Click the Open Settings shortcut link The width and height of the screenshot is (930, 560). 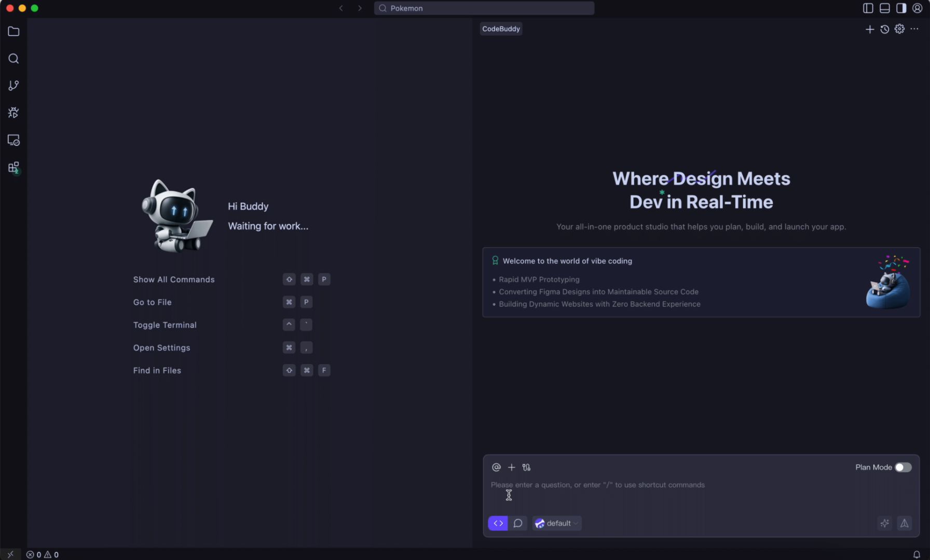(161, 348)
